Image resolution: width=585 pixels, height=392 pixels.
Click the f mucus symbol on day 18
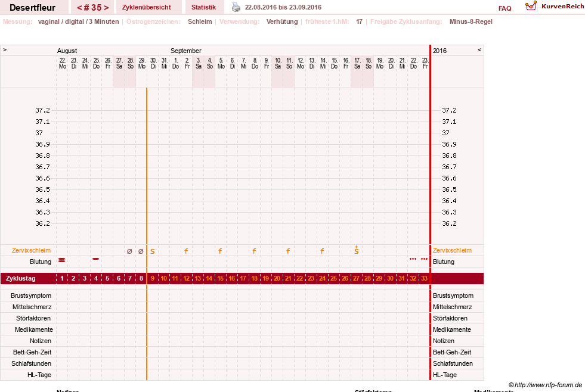(x=254, y=251)
